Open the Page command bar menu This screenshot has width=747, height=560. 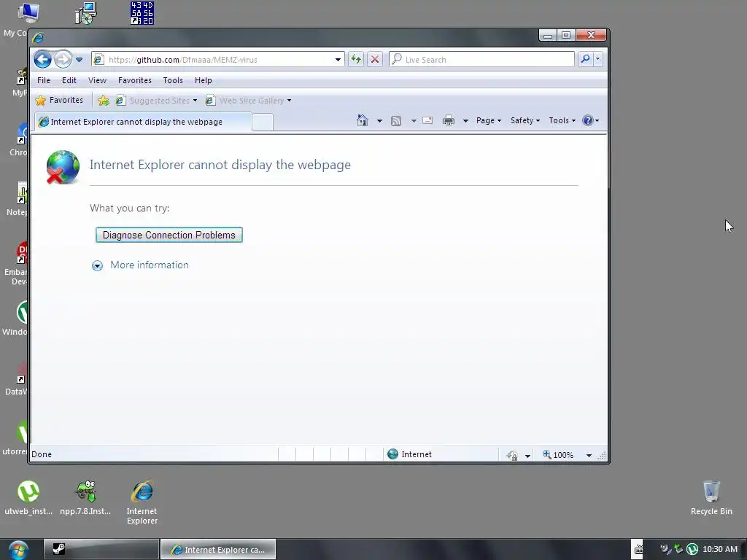click(x=488, y=120)
